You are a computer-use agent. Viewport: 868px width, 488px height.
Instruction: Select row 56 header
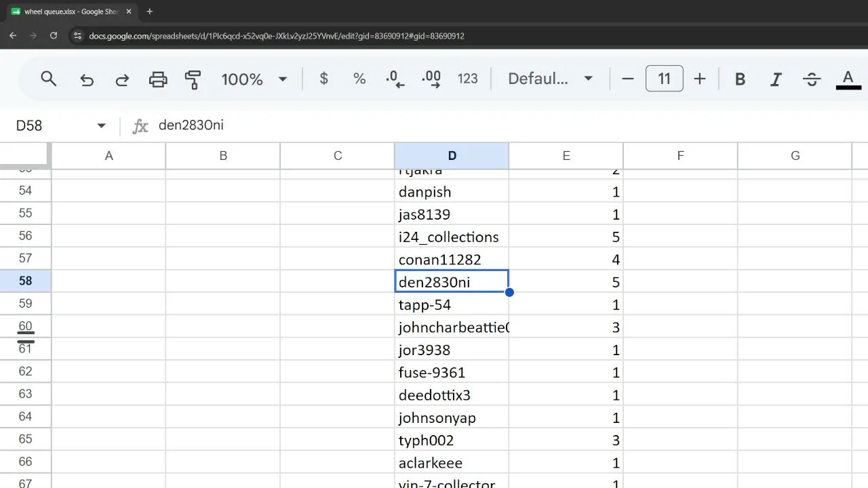pos(25,236)
